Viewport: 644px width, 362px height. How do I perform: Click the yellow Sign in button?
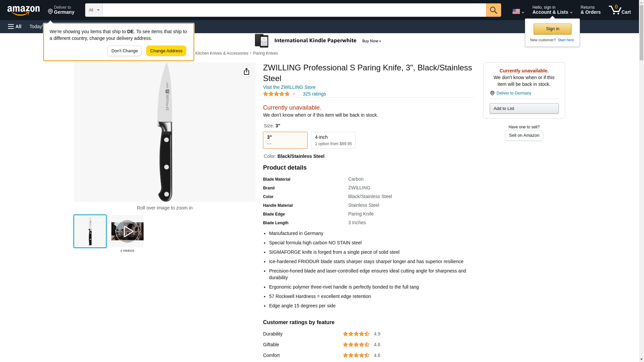pyautogui.click(x=552, y=29)
